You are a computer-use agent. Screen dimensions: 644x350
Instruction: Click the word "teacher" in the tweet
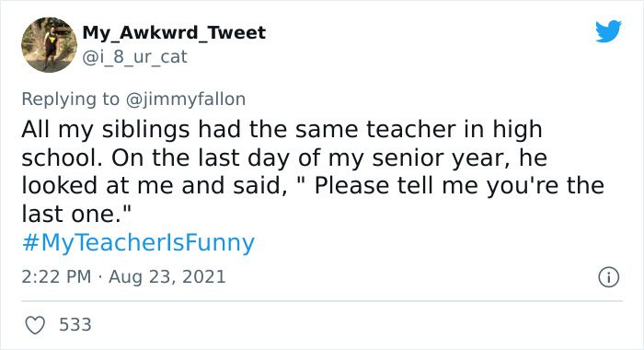click(x=413, y=129)
